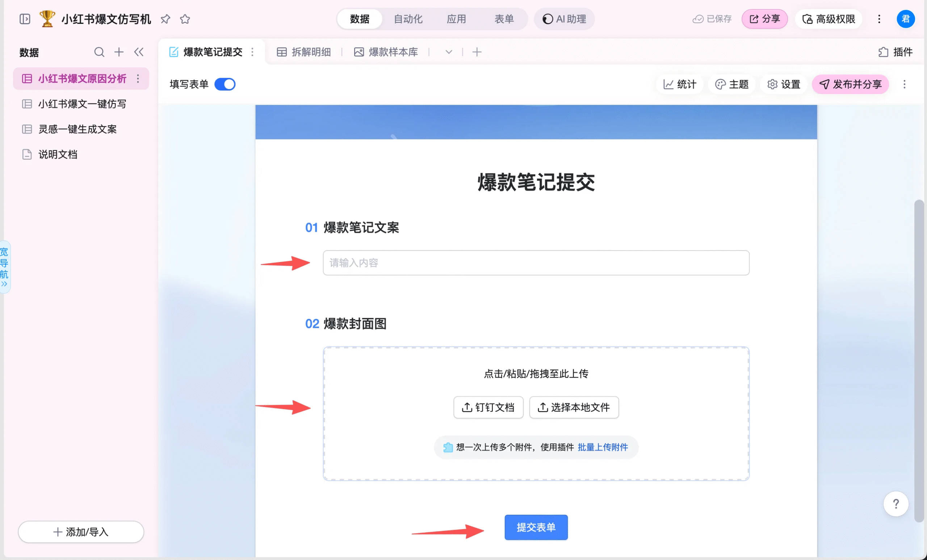Expand the hidden views dropdown chevron
The width and height of the screenshot is (927, 560).
(x=448, y=52)
